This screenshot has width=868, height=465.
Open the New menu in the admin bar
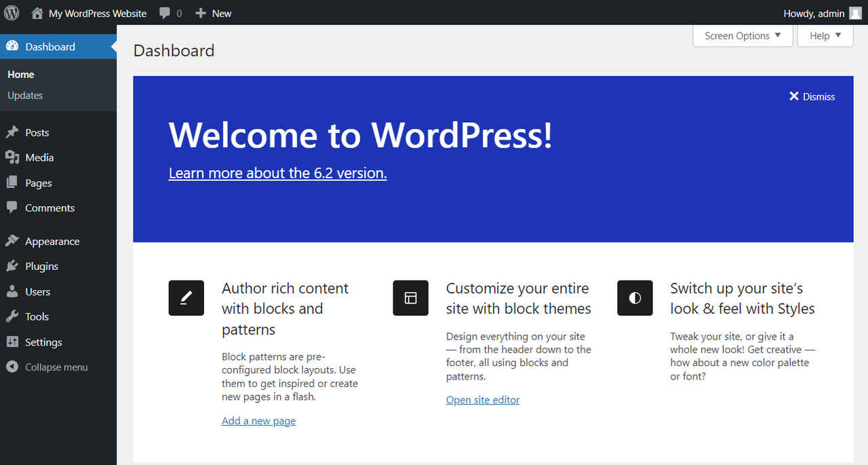coord(213,12)
